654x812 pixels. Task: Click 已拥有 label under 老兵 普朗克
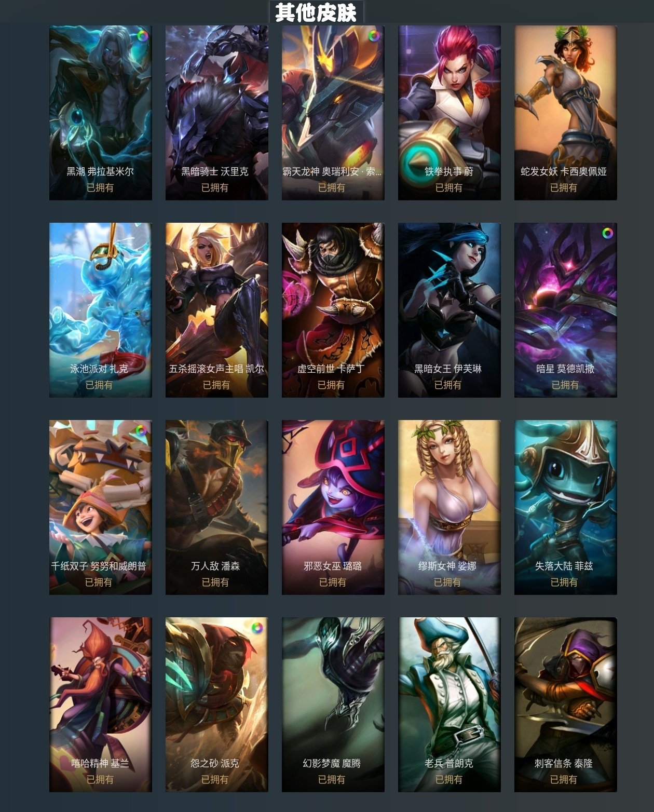[x=449, y=779]
